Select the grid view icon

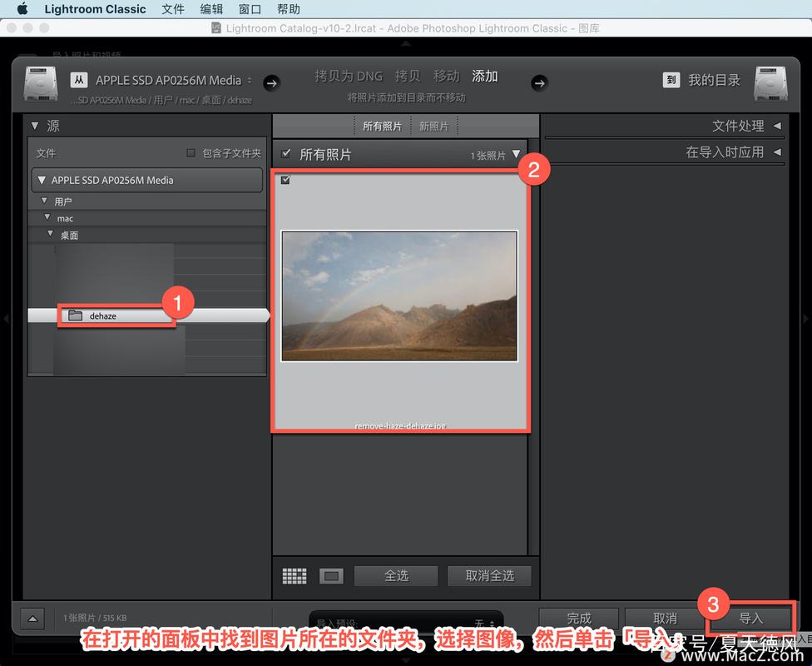[293, 575]
